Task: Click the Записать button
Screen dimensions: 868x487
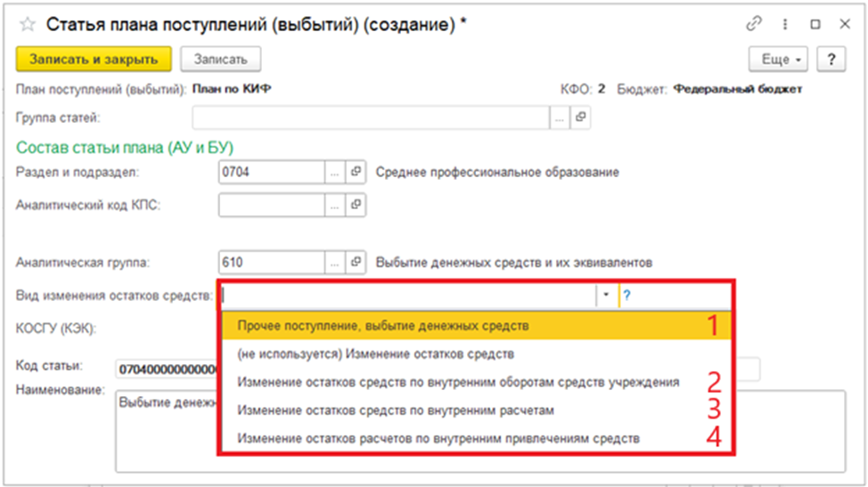Action: (x=220, y=59)
